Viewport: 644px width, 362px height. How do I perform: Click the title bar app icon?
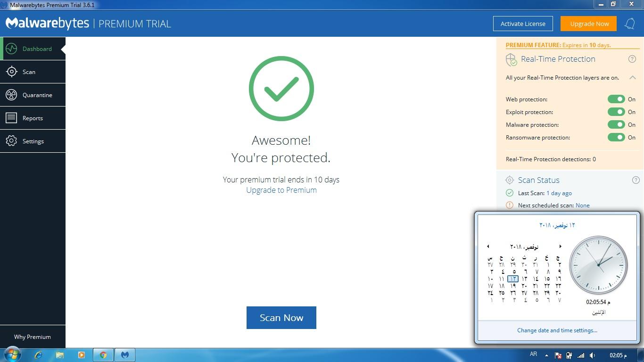pos(4,5)
